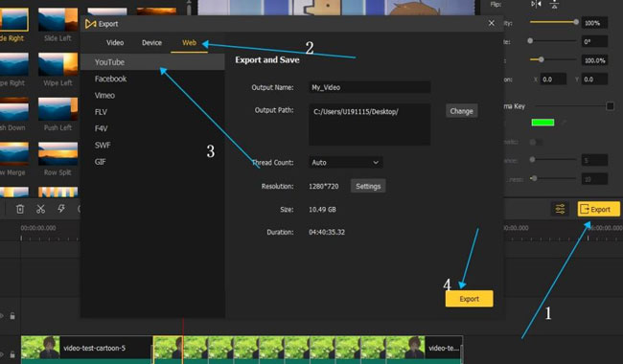Screen dimensions: 623x364
Task: Choose YouTube from the format list
Action: [x=152, y=62]
